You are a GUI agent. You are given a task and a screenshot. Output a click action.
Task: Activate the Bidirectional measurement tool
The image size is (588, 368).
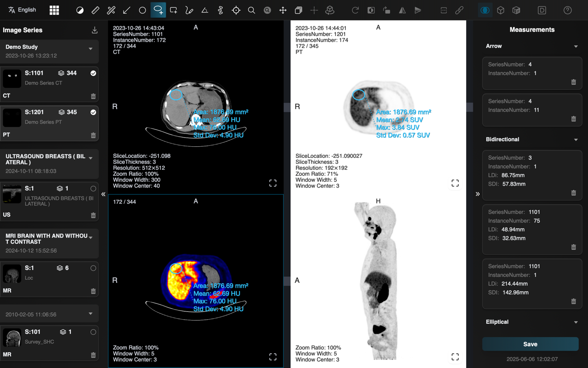111,10
